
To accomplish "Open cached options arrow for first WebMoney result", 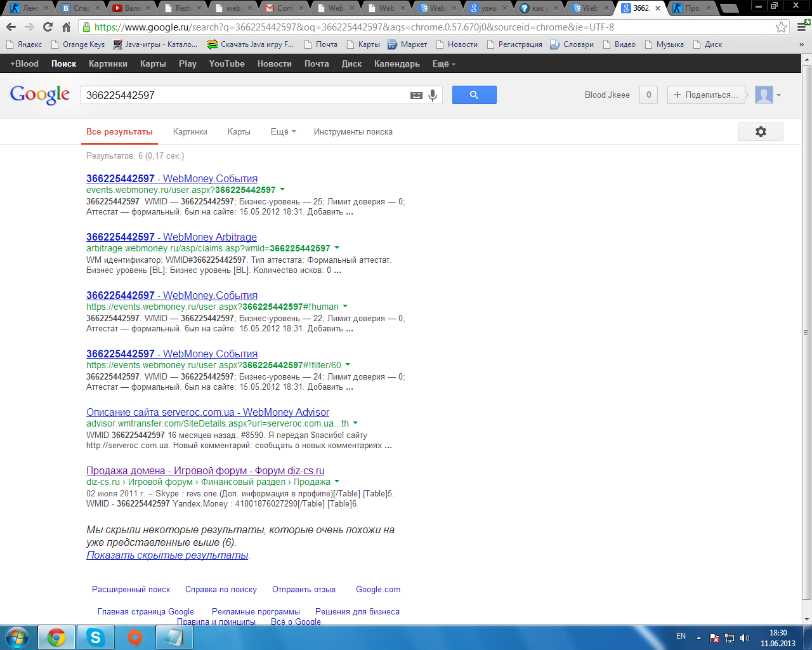I will pyautogui.click(x=282, y=189).
